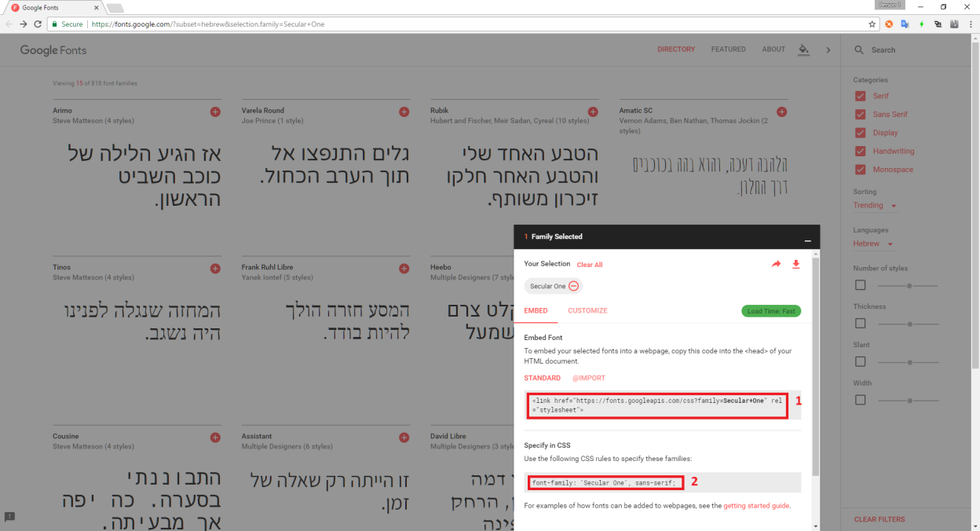Expand header with the right chevron
Image resolution: width=980 pixels, height=531 pixels.
[828, 50]
